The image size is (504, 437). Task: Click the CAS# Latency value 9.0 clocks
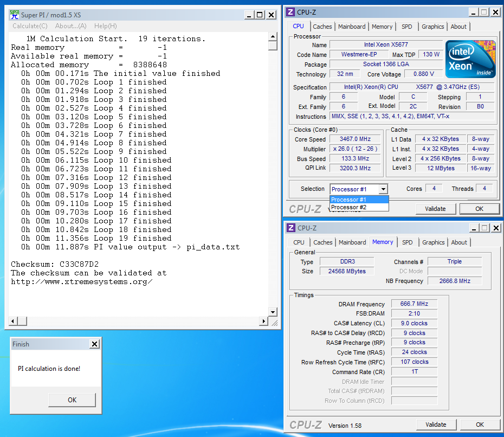[414, 323]
